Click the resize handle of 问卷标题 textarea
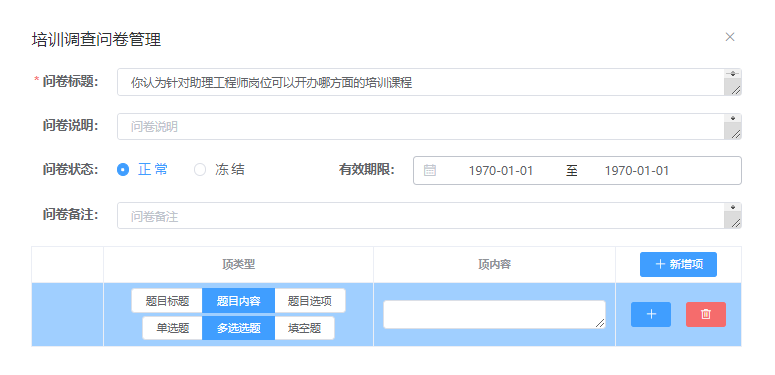 coord(735,89)
